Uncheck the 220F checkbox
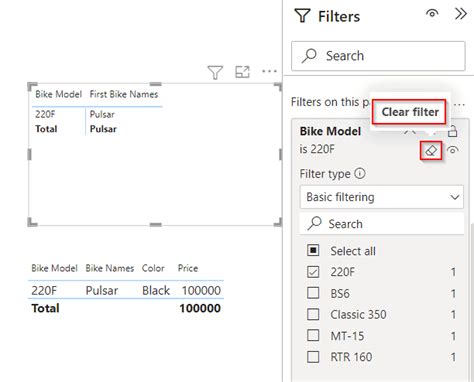This screenshot has width=474, height=382. pyautogui.click(x=313, y=272)
